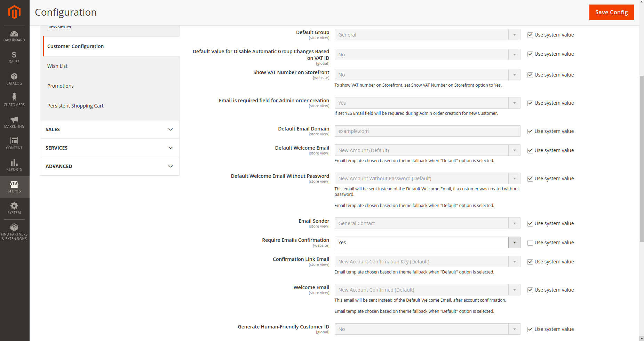Open the Email Sender dropdown
Viewport: 644px width, 341px height.
click(x=427, y=223)
